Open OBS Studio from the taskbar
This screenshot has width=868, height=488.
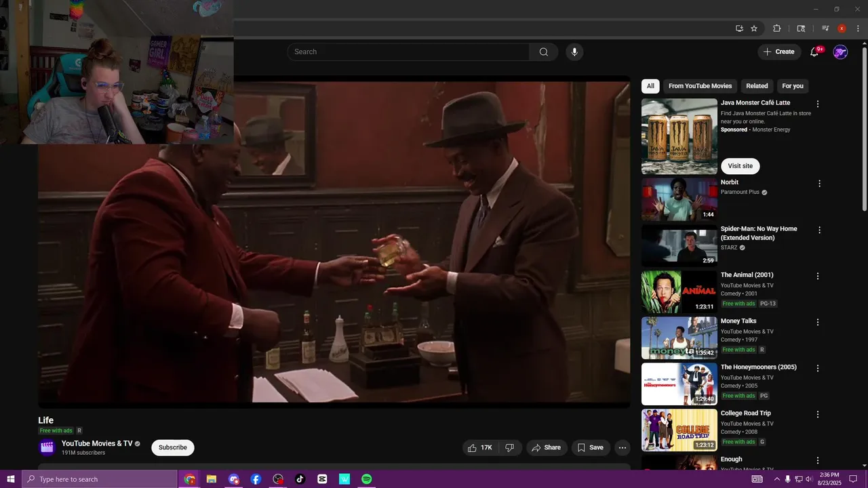pos(278,479)
